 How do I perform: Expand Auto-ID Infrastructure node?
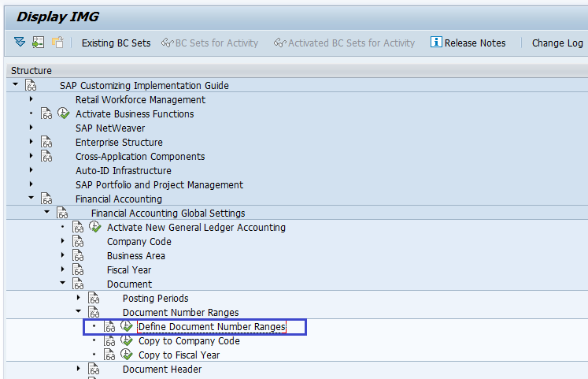[31, 170]
